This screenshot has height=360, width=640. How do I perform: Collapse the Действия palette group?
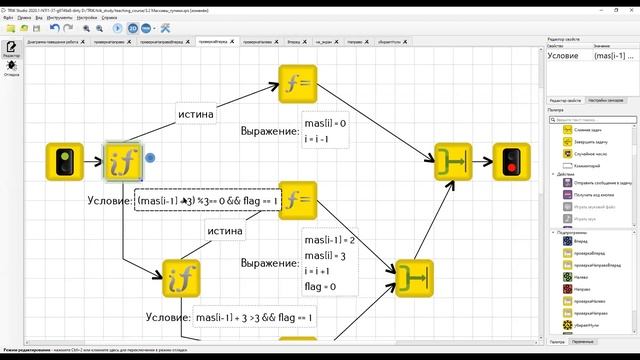coord(553,174)
